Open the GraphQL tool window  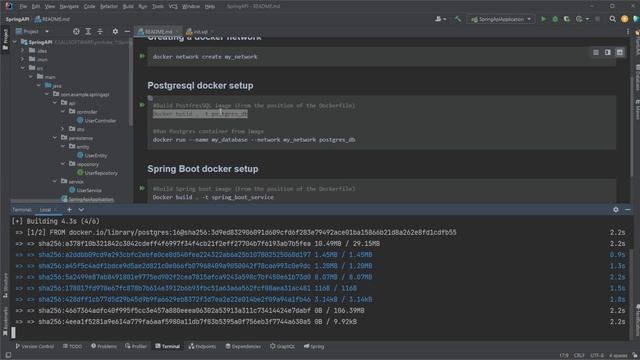coord(243,346)
